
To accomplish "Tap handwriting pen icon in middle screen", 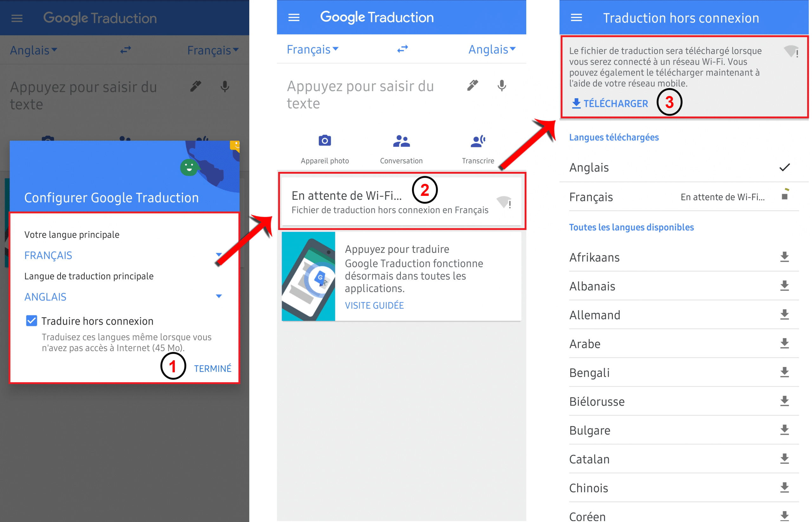I will 473,86.
